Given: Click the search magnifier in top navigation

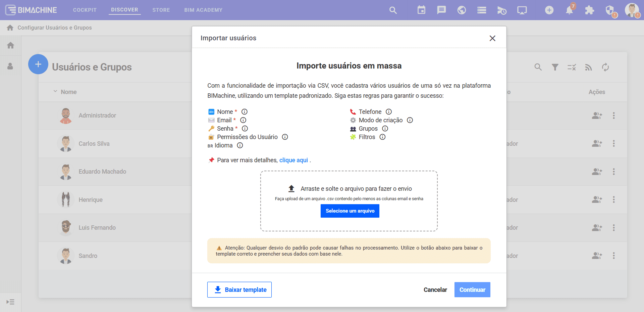Looking at the screenshot, I should (393, 10).
